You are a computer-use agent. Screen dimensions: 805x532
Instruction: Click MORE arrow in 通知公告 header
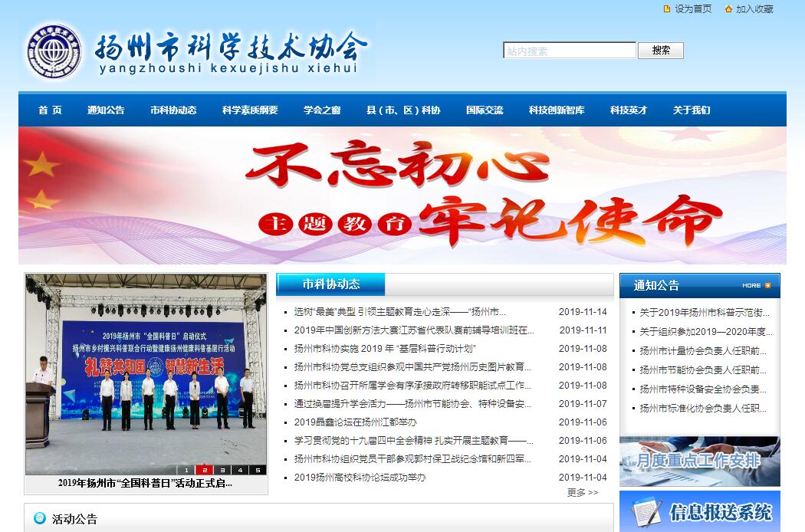[757, 285]
